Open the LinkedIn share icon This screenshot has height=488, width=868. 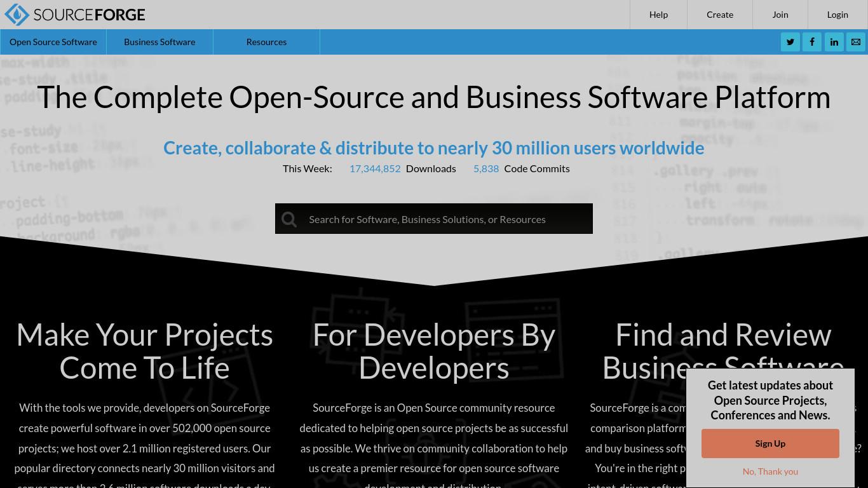coord(834,42)
